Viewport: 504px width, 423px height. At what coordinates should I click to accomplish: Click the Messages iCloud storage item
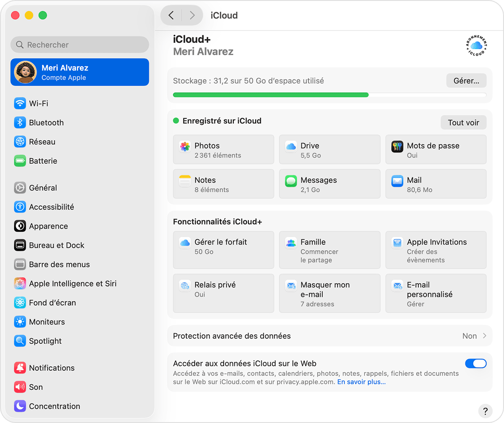(x=329, y=184)
